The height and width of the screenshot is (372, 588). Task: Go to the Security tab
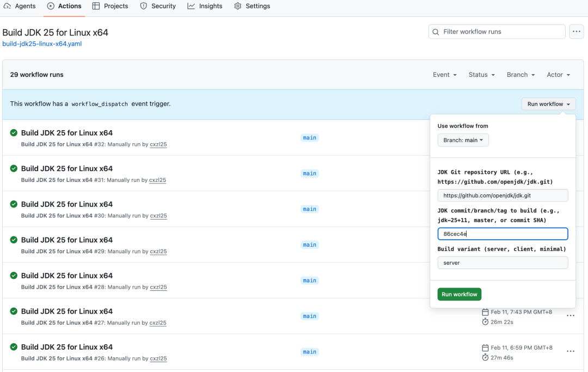[158, 6]
